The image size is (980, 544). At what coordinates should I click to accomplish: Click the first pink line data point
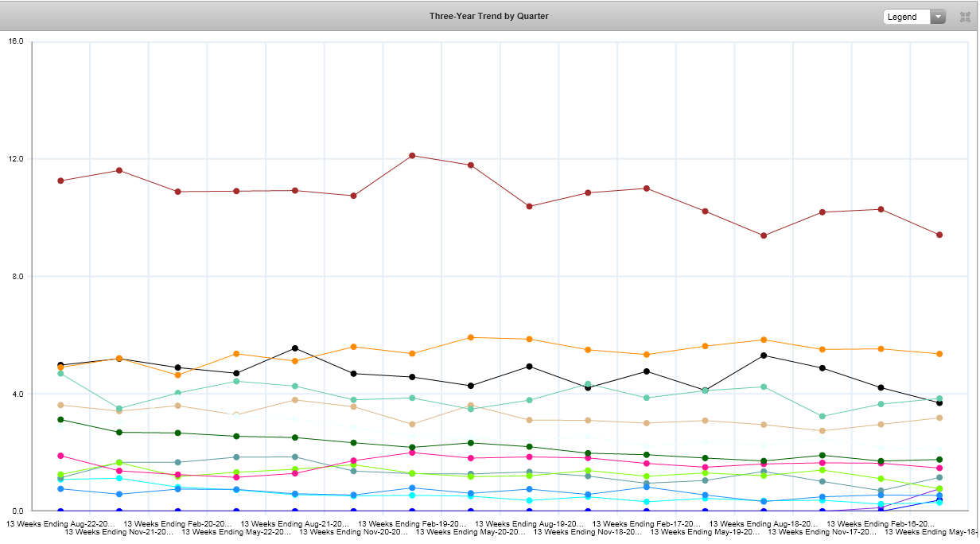[60, 456]
